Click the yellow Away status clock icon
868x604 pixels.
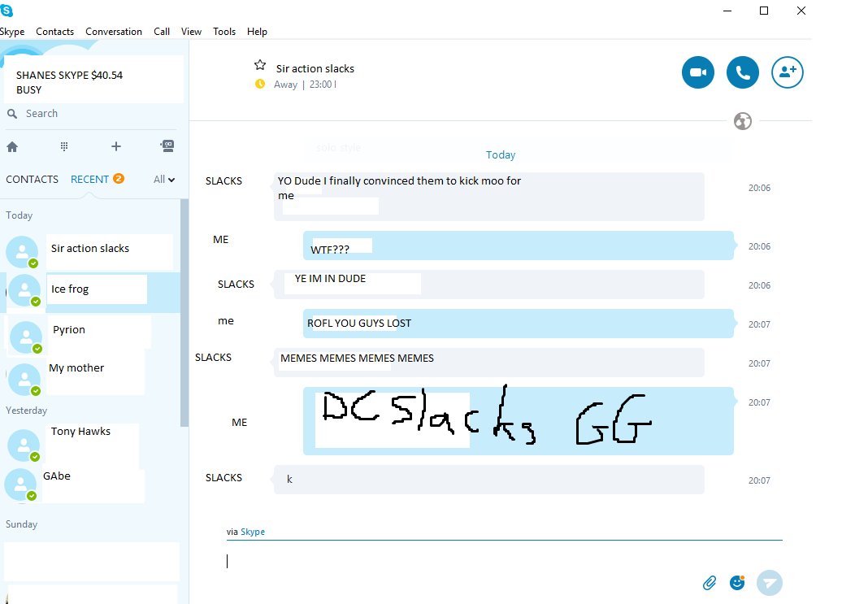[x=259, y=85]
